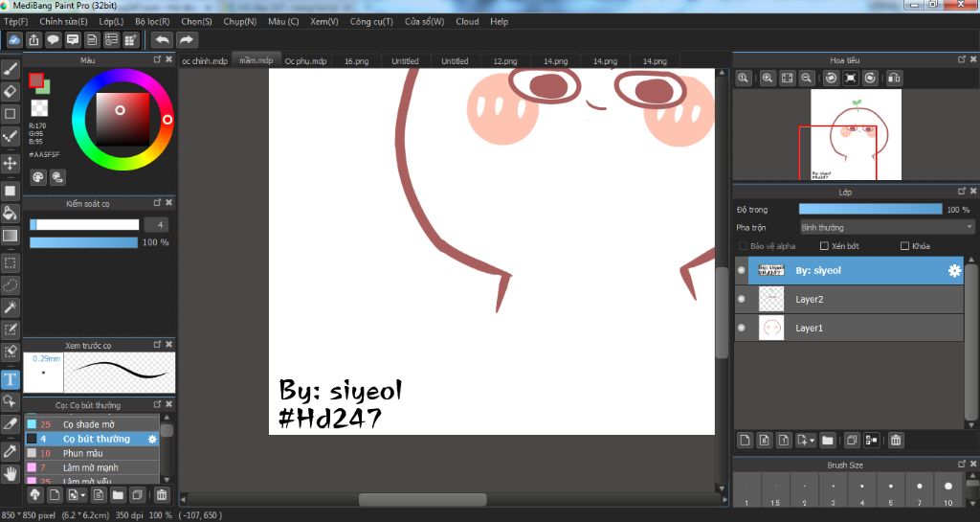Check the Bảo vệ alpha checkbox
Viewport: 980px width, 522px height.
[743, 246]
